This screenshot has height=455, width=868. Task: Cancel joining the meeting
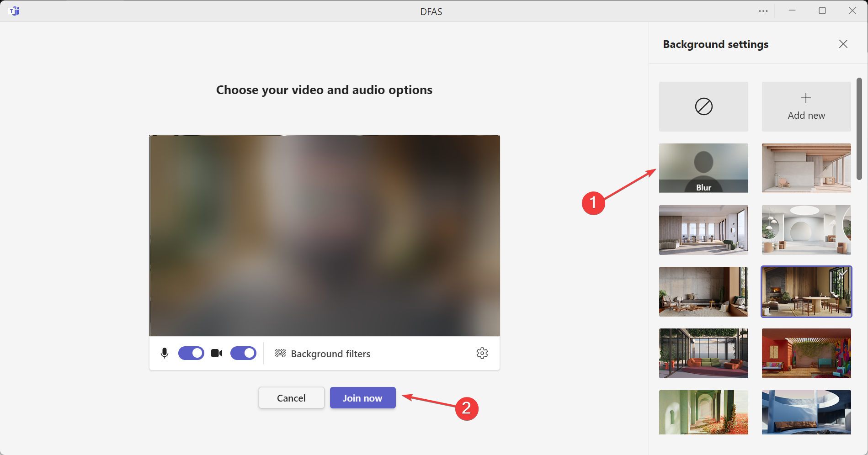tap(291, 398)
